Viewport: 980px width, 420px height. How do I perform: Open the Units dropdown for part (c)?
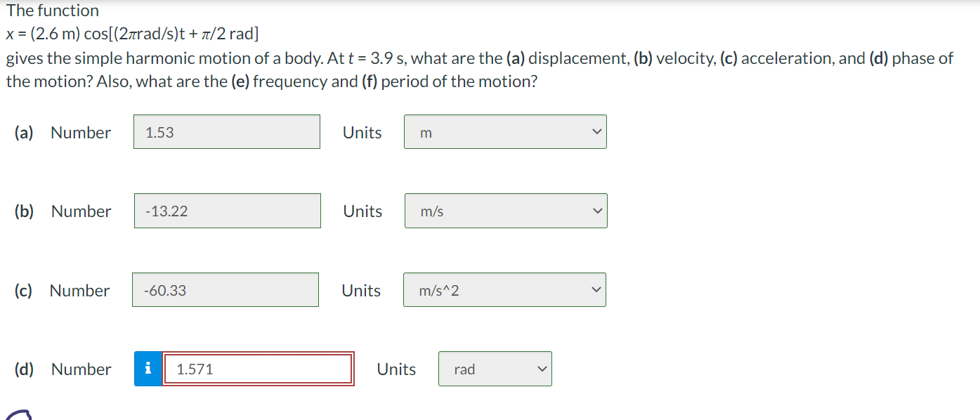coord(504,289)
